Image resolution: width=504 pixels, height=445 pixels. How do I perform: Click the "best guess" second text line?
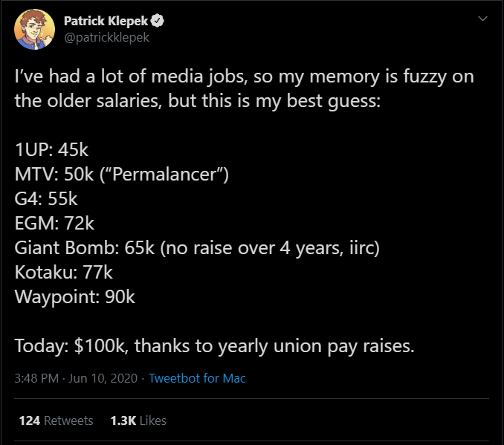click(x=197, y=101)
